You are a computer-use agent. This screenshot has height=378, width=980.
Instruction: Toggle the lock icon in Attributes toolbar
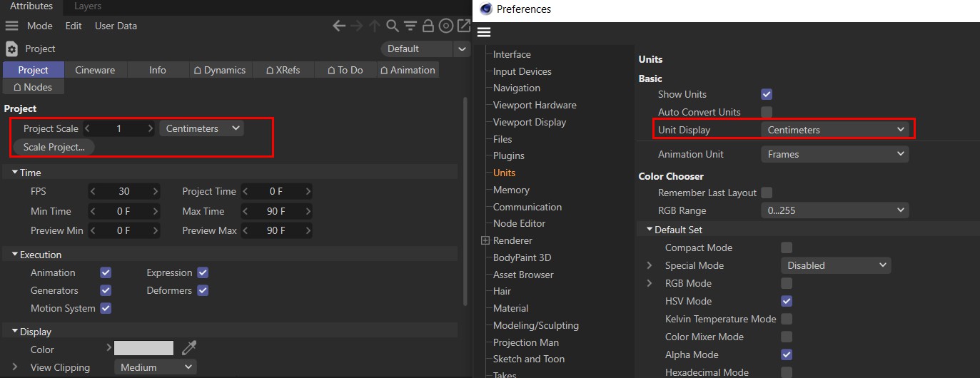(x=428, y=26)
